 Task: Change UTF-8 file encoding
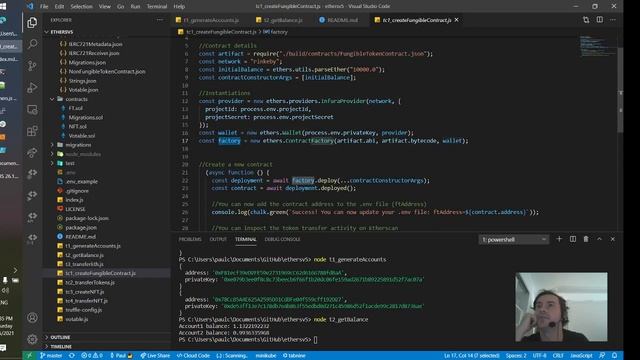539,356
